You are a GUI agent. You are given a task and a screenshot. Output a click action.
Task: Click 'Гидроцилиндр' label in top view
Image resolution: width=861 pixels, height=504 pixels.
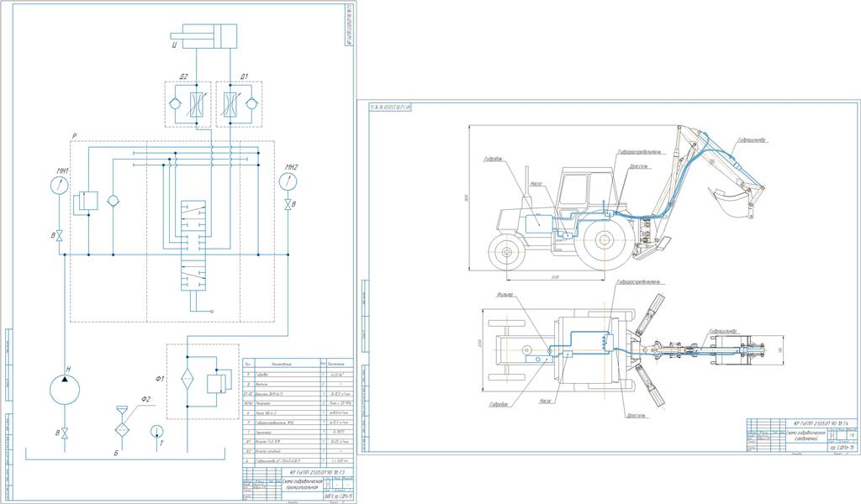point(722,331)
